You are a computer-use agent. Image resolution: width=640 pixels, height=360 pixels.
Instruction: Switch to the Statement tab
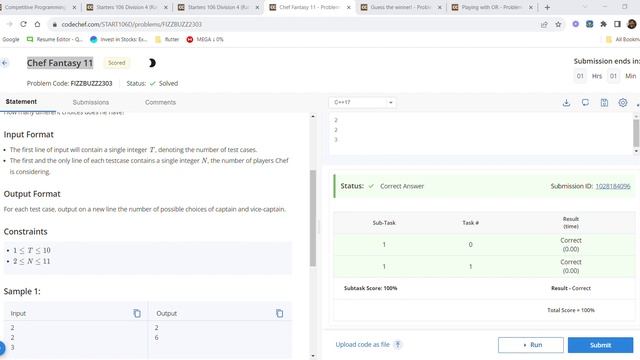21,102
